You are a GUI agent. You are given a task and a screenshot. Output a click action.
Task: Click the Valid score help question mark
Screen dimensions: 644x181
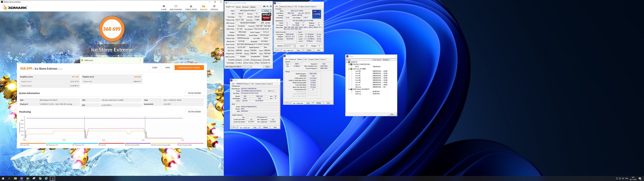[140, 60]
